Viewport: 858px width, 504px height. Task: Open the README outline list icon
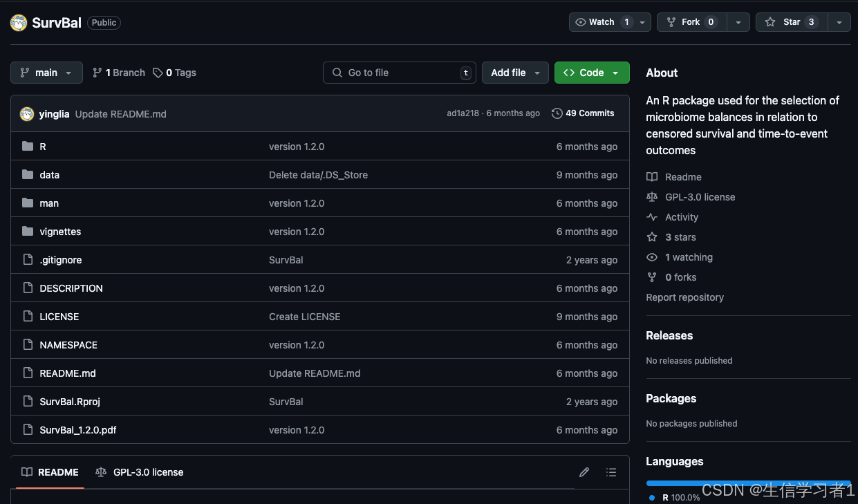pos(611,472)
